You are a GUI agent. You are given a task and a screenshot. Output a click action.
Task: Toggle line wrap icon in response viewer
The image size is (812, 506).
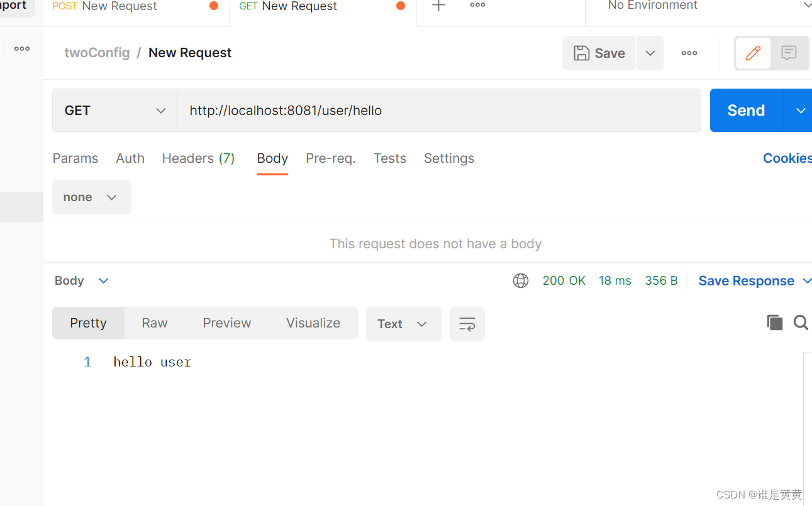coord(467,324)
